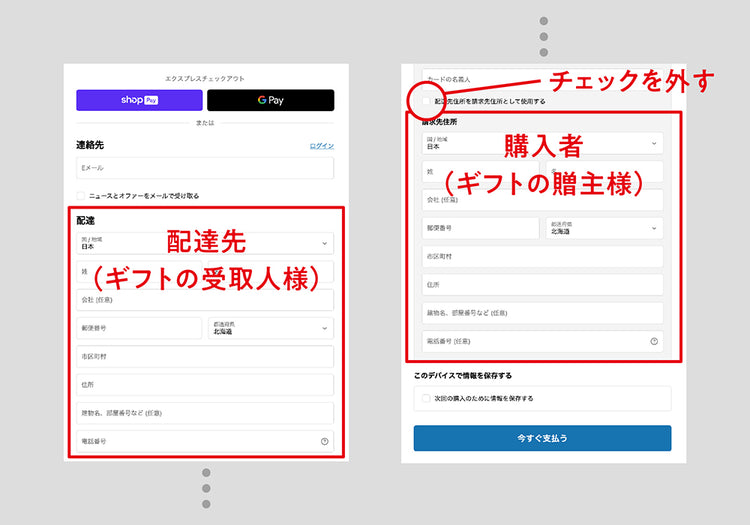750x525 pixels.
Task: Click the help icon in delivery 電話番号 field
Action: [x=324, y=441]
